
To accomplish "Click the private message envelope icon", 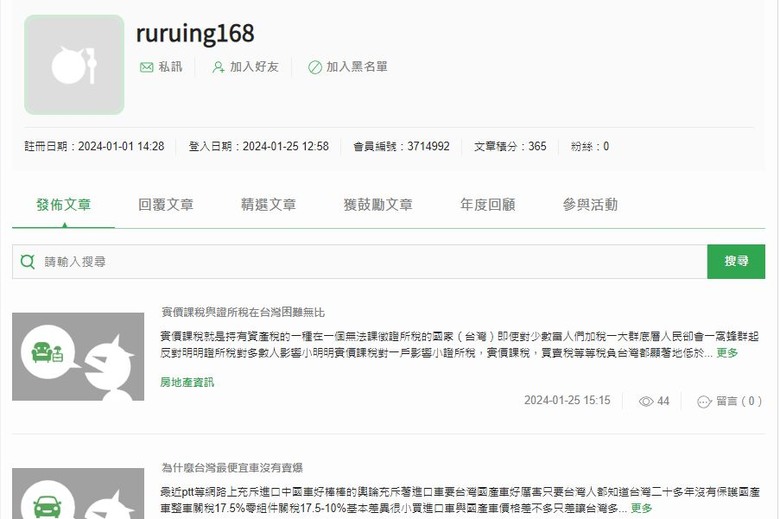I will click(146, 67).
